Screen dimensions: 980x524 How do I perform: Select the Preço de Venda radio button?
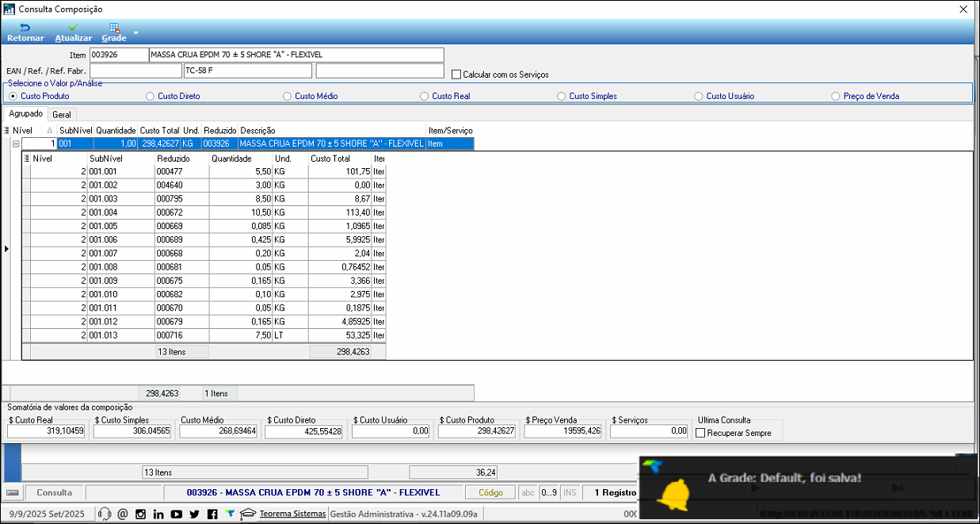836,96
